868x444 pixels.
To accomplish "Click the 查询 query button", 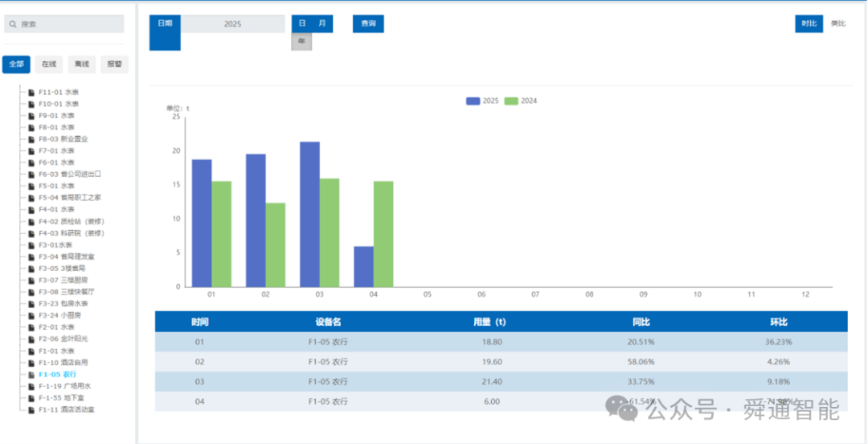I will click(368, 24).
